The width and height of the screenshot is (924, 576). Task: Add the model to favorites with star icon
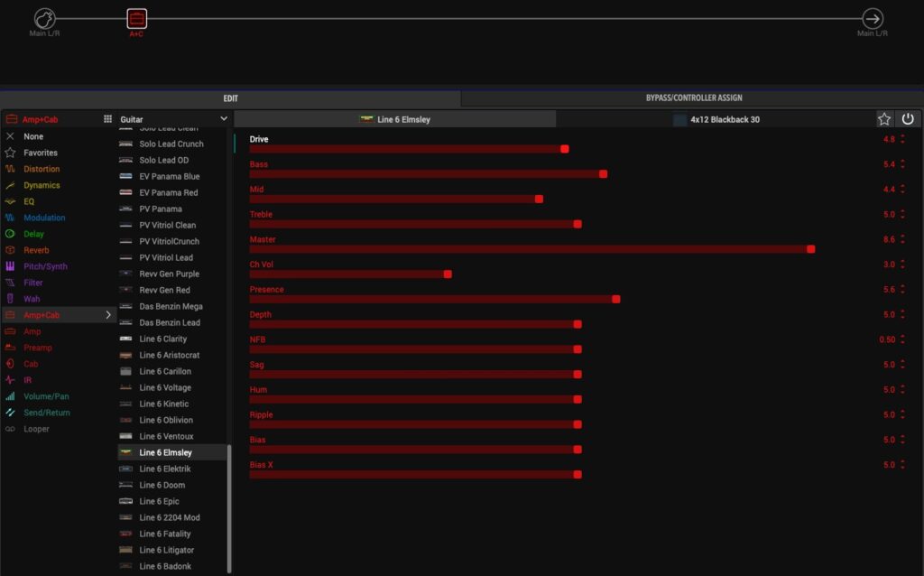pos(884,119)
